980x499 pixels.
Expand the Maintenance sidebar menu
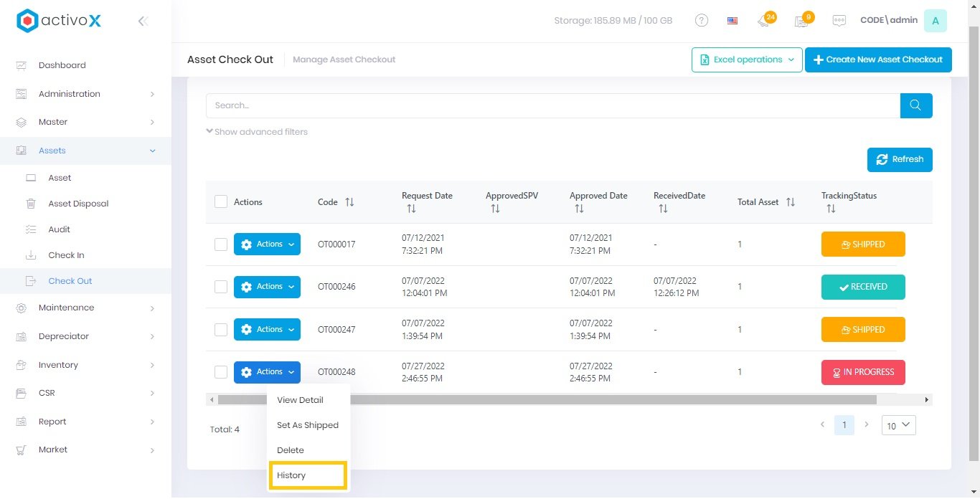pos(85,308)
